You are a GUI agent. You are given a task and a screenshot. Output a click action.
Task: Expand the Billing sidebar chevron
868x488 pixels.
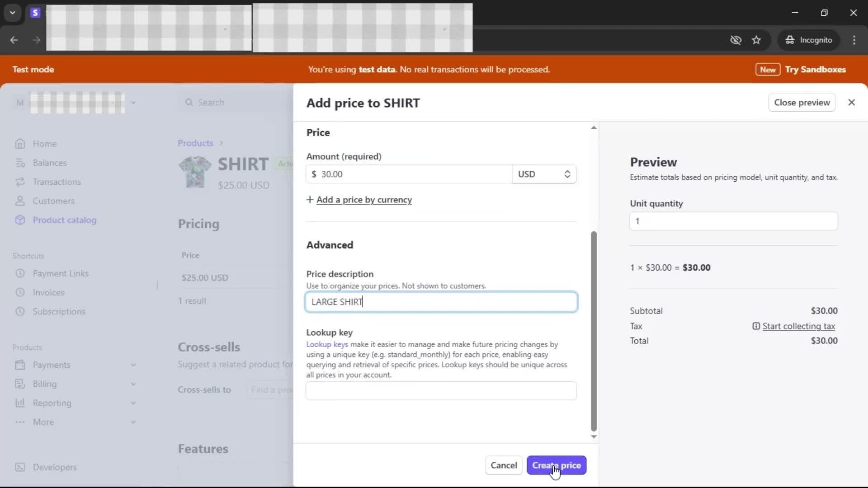pyautogui.click(x=133, y=384)
